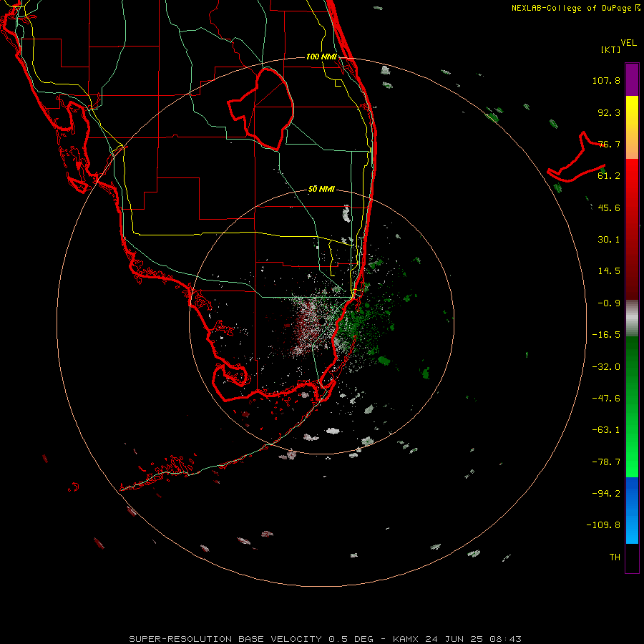
Task: Click the -94.2 scale value
Action: pyautogui.click(x=606, y=493)
